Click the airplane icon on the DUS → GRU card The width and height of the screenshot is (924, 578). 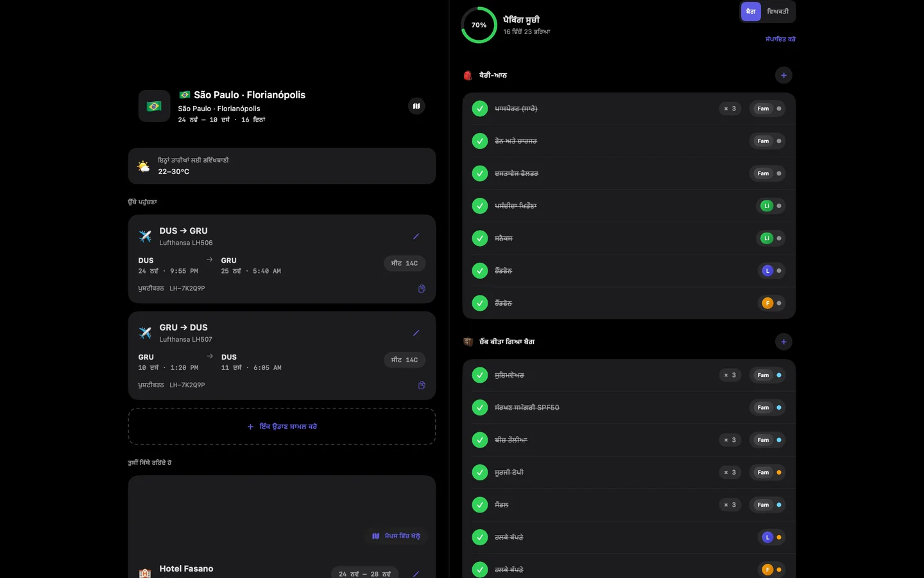(145, 236)
